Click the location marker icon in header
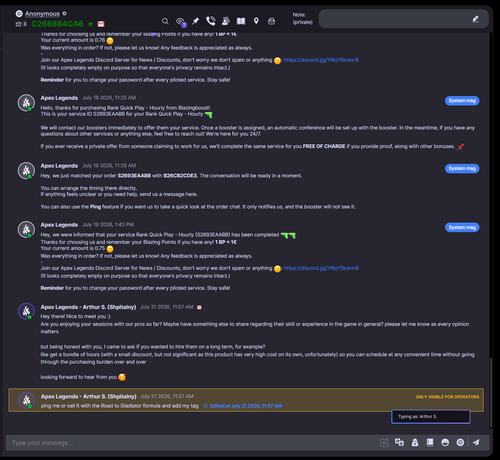This screenshot has width=500, height=460. click(x=256, y=21)
